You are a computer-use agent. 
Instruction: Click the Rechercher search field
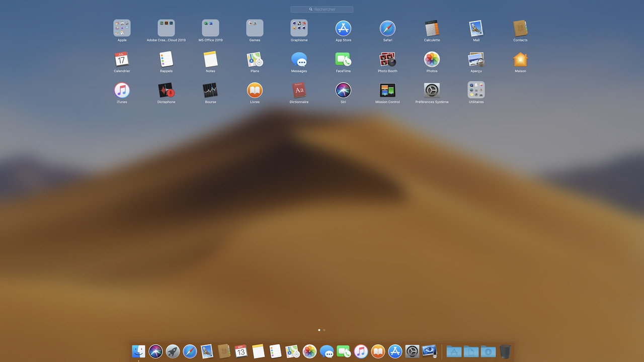[x=322, y=9]
